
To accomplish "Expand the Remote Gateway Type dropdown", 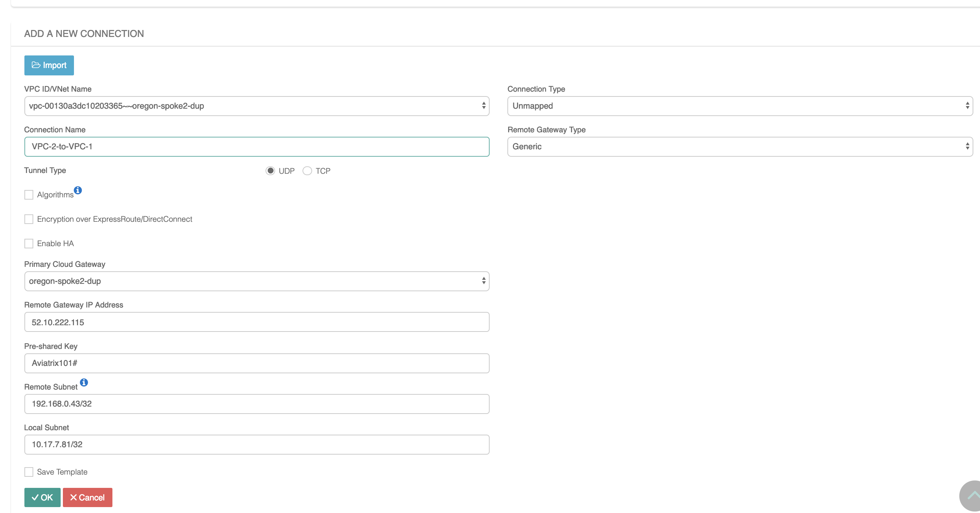I will [740, 147].
